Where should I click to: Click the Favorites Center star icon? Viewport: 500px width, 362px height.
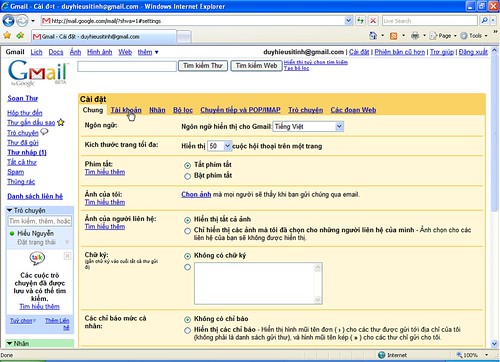pos(7,35)
